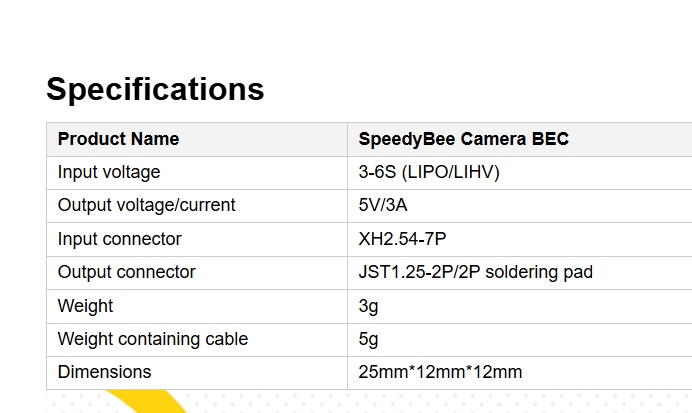Screen dimensions: 692x413
Task: Select the Output voltage/current label
Action: (146, 205)
